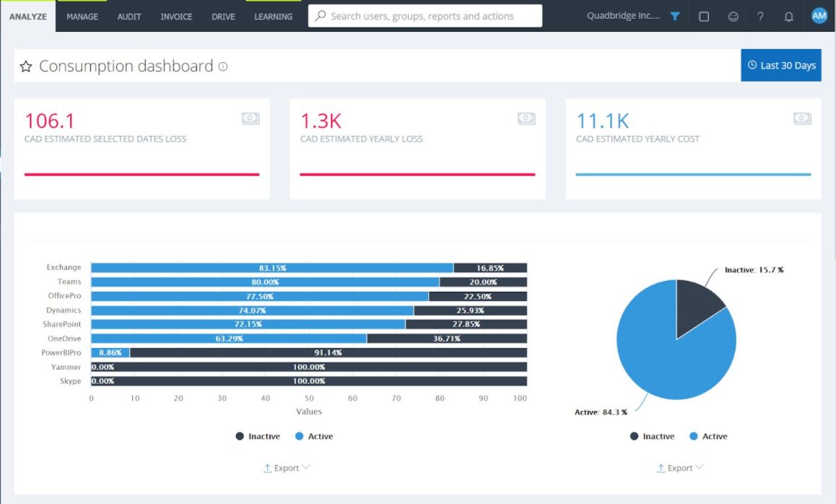Screen dimensions: 836x504
Task: Toggle the Active series in bar chart legend
Action: point(314,436)
